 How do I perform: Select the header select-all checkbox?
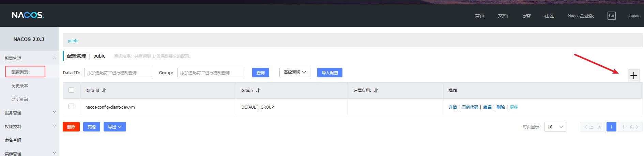point(71,90)
